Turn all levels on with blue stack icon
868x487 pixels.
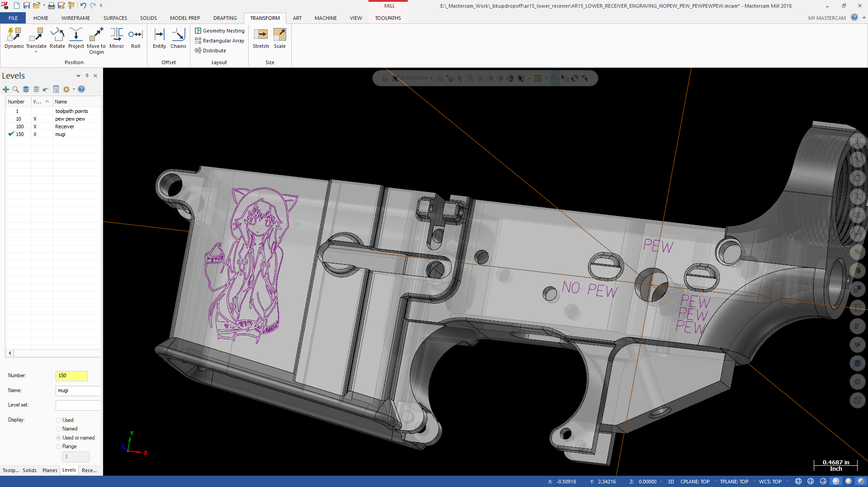[x=26, y=89]
